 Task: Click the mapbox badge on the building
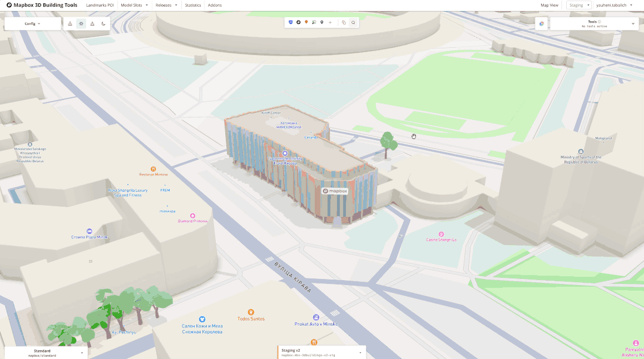335,191
